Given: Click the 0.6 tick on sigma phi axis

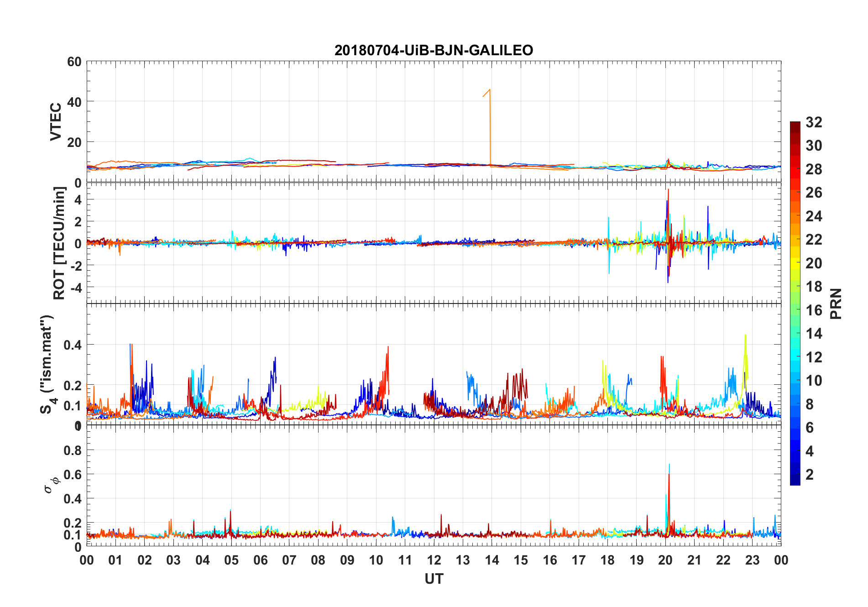Looking at the screenshot, I should pyautogui.click(x=73, y=475).
